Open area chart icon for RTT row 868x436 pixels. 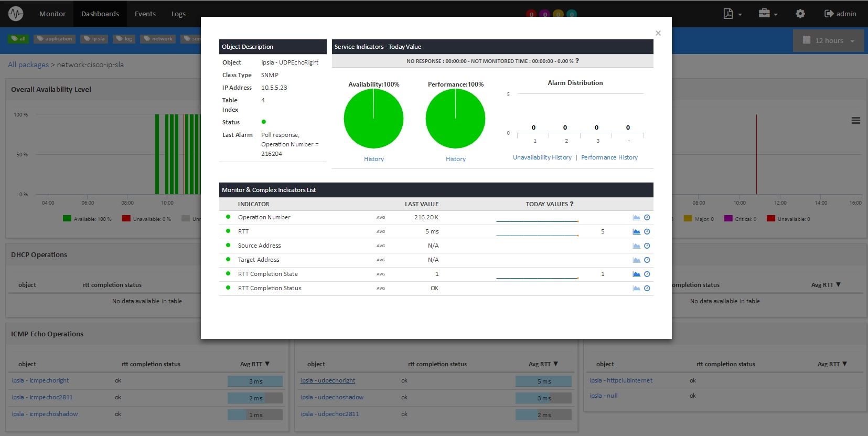pyautogui.click(x=636, y=231)
